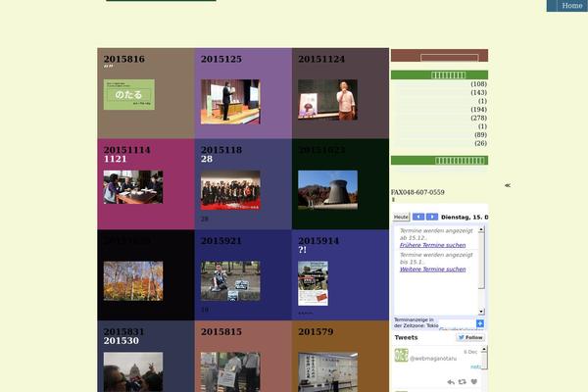Click the autumn birch trees thumbnail
588x392 pixels.
133,281
